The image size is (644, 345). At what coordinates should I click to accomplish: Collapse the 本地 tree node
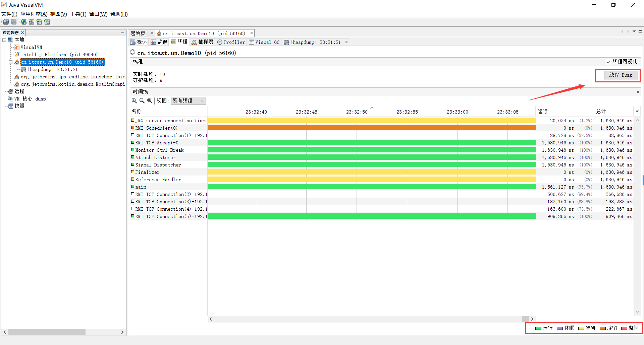click(4, 40)
